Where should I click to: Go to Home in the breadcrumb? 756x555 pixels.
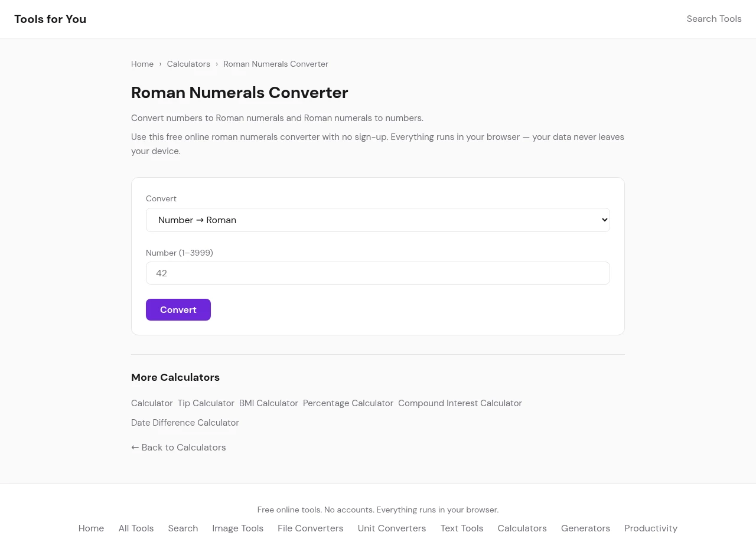click(x=142, y=64)
